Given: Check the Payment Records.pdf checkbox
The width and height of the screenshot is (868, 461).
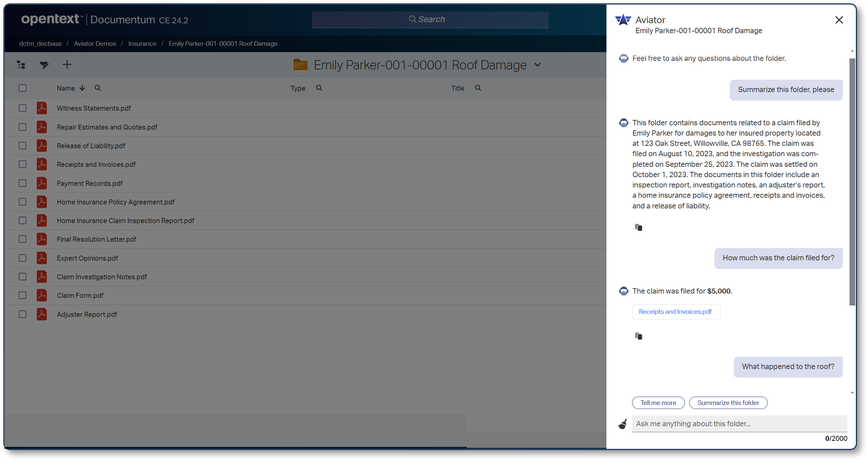Looking at the screenshot, I should pyautogui.click(x=22, y=183).
